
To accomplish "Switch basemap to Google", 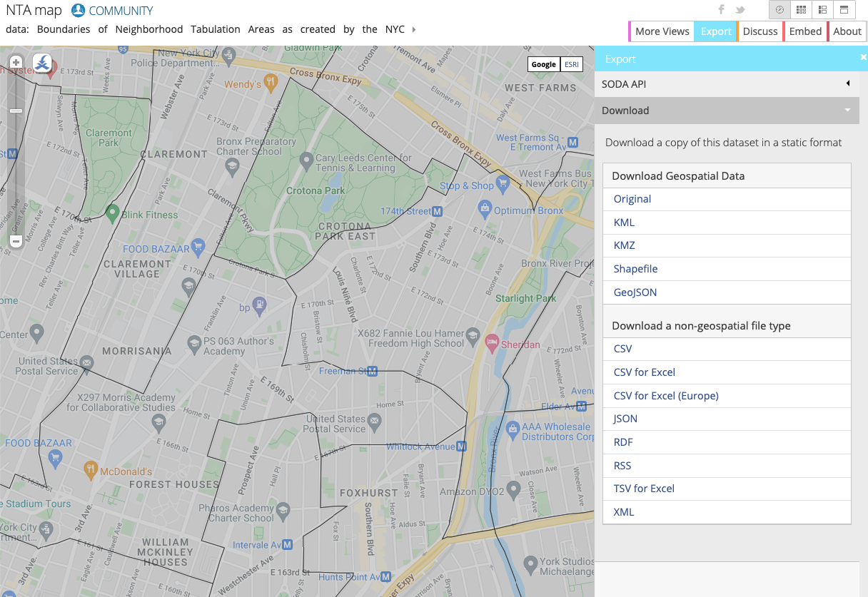I will tap(543, 64).
